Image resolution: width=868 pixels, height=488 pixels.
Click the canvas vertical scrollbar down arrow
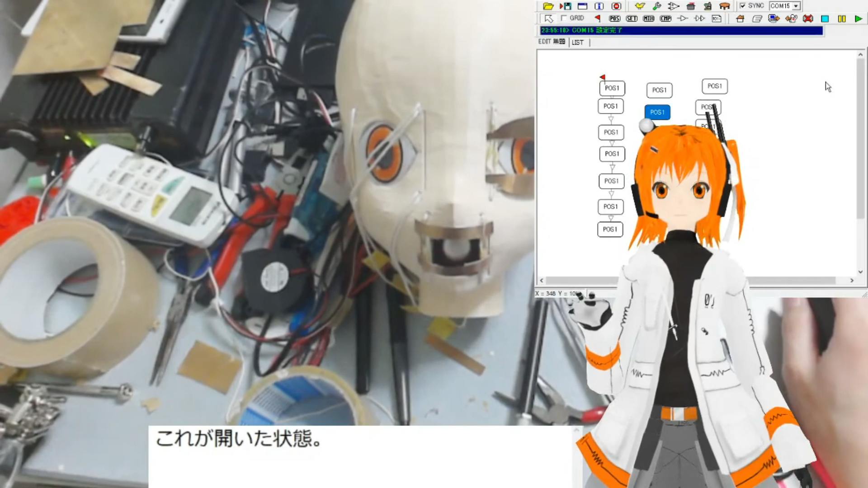pos(860,272)
